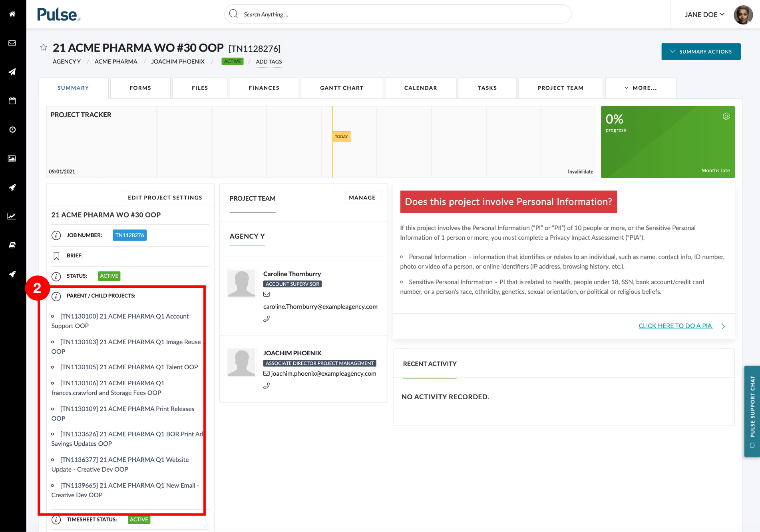Image resolution: width=760 pixels, height=532 pixels.
Task: Open child project TN1130103 Image Reuse OOP
Action: pyautogui.click(x=126, y=347)
